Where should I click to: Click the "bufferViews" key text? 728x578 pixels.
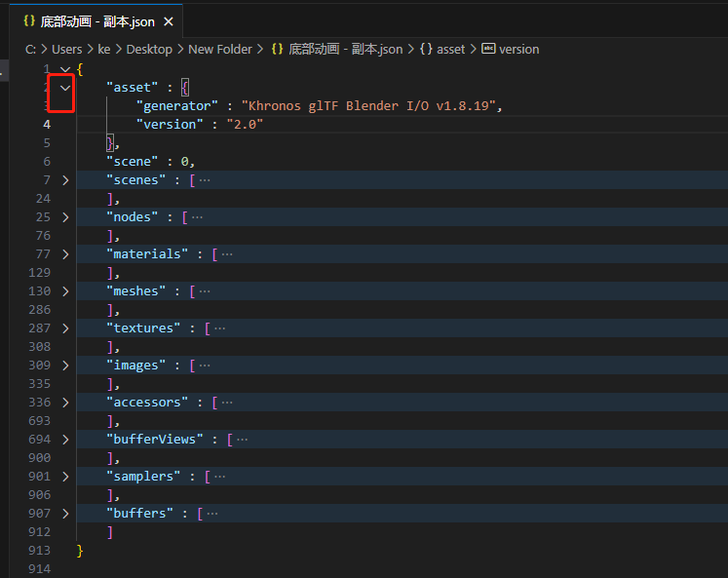tap(155, 440)
